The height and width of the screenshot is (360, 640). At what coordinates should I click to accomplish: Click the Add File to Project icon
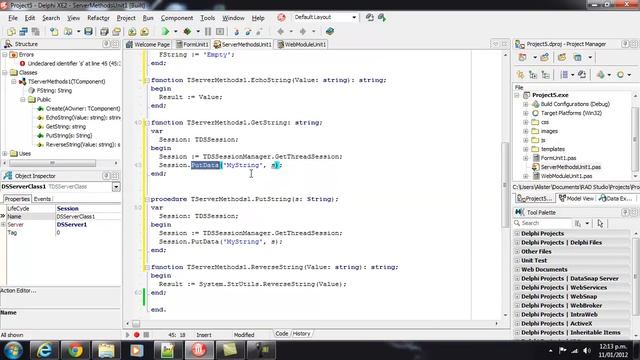(x=132, y=31)
